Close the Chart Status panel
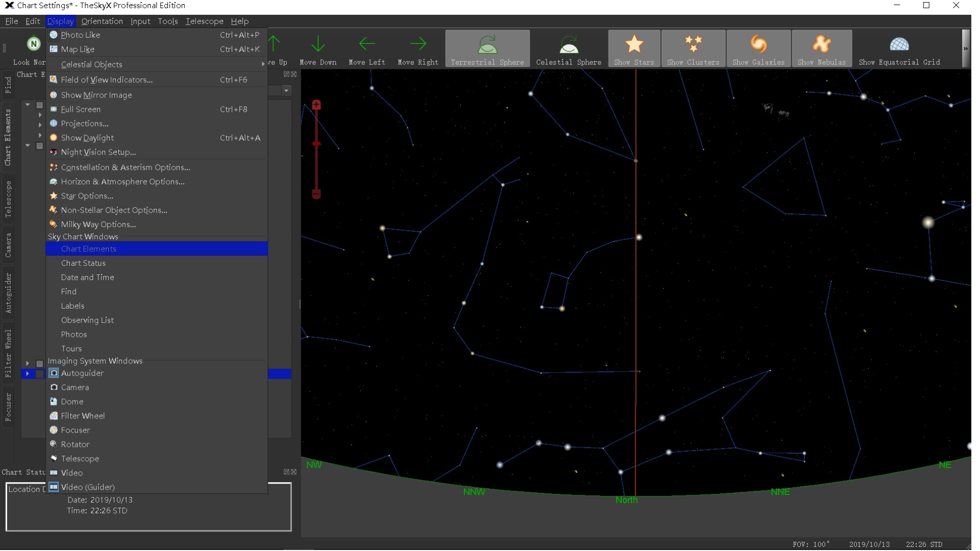 pyautogui.click(x=293, y=472)
